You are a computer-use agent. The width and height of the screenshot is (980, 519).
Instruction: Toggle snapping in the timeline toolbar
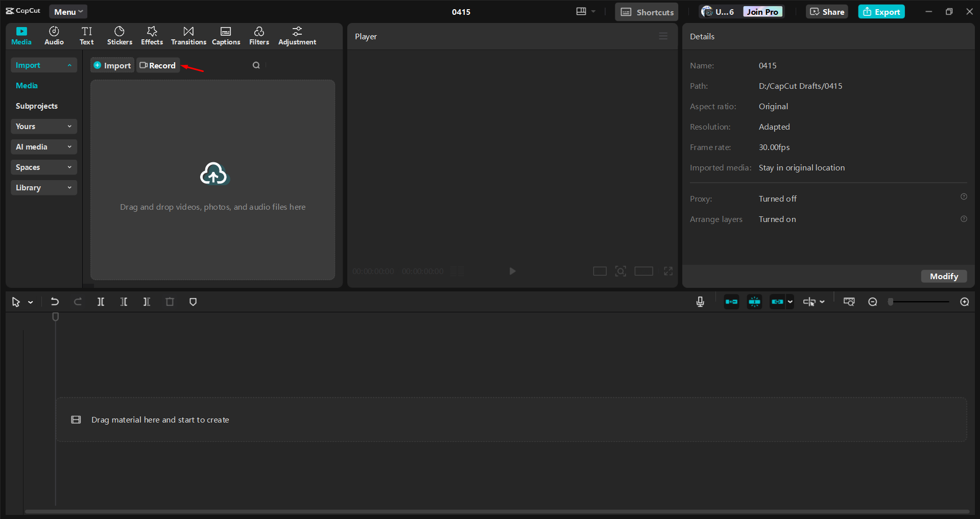(x=754, y=302)
